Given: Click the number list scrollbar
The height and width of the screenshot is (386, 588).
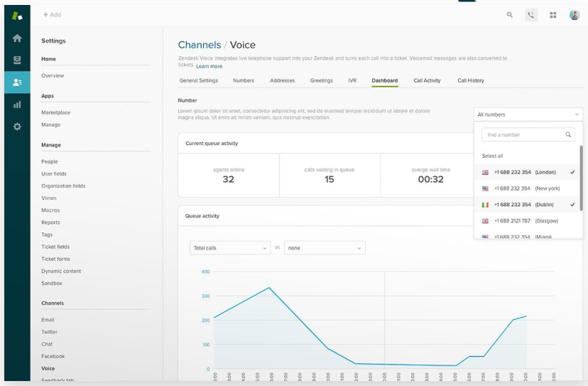Looking at the screenshot, I should (581, 178).
